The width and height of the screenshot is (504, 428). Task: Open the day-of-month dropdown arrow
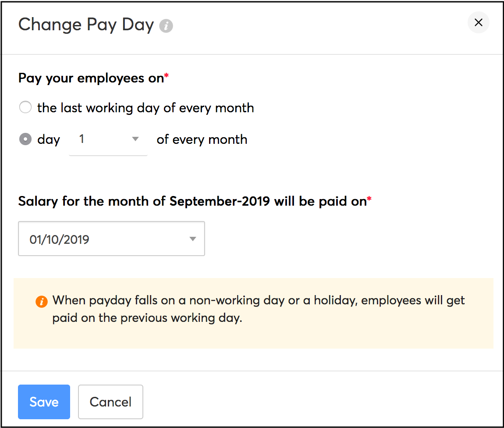(135, 139)
